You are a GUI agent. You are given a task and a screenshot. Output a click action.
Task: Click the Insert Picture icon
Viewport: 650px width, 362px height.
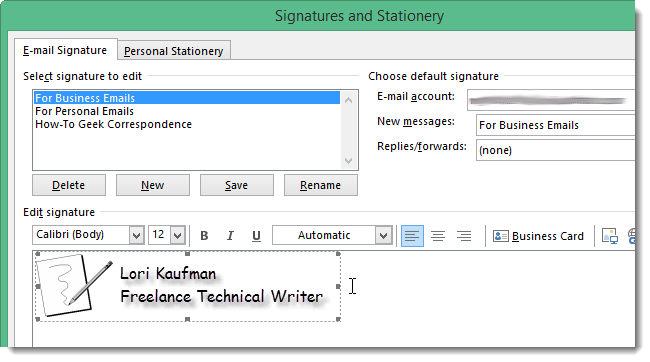point(609,236)
